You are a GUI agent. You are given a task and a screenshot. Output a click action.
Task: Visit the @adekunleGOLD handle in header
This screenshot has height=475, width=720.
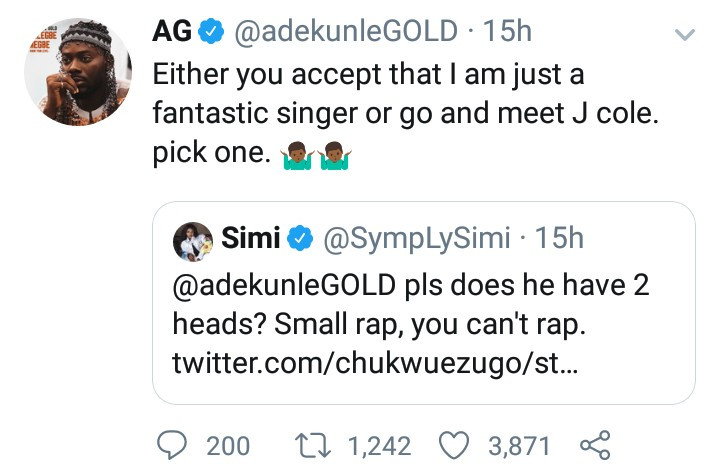pos(347,32)
